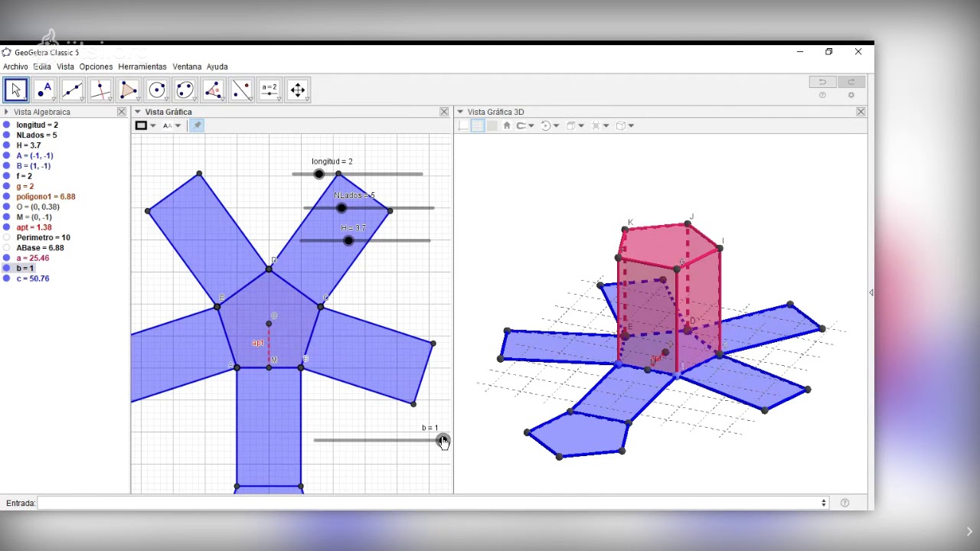Toggle axes display in 3D stylebar
The image size is (980, 551).
point(464,126)
